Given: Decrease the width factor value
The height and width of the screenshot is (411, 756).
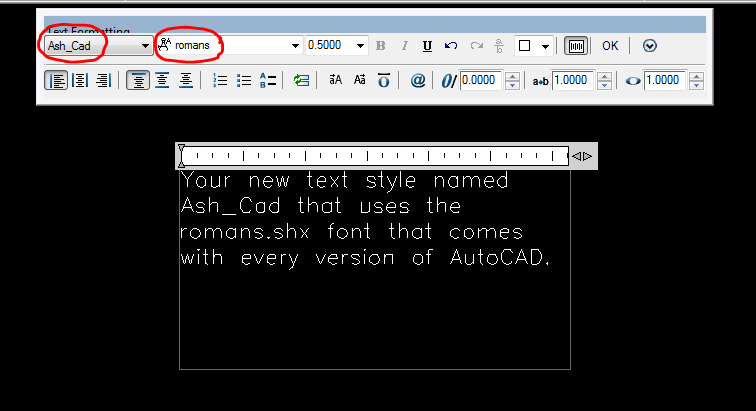Looking at the screenshot, I should (697, 85).
